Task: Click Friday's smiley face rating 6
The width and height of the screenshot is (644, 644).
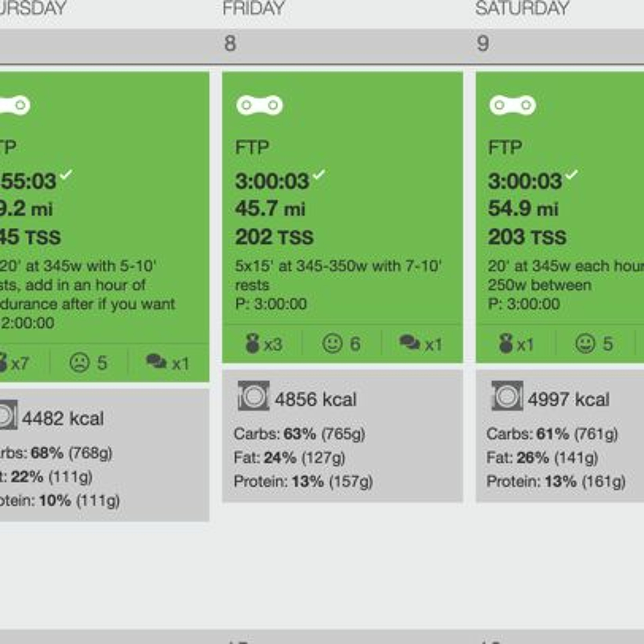Action: [x=341, y=344]
